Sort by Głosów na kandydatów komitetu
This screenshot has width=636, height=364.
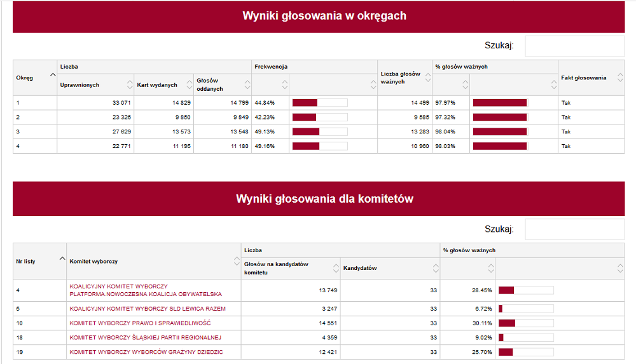pos(290,268)
